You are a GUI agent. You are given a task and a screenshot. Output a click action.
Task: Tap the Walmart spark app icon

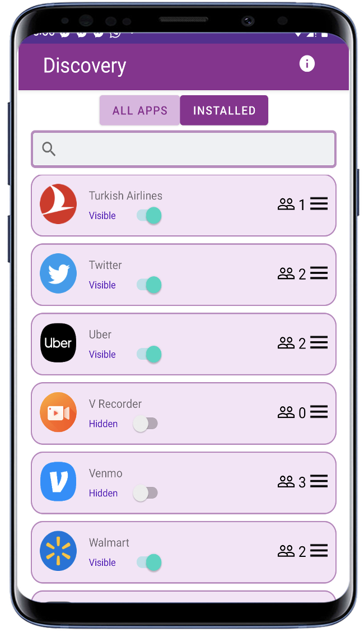(58, 551)
